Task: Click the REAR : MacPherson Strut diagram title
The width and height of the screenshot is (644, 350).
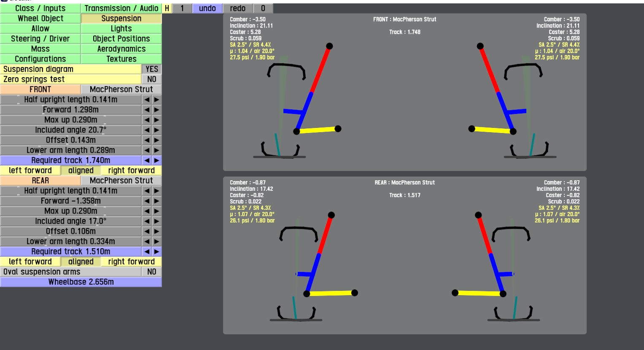Action: [405, 183]
